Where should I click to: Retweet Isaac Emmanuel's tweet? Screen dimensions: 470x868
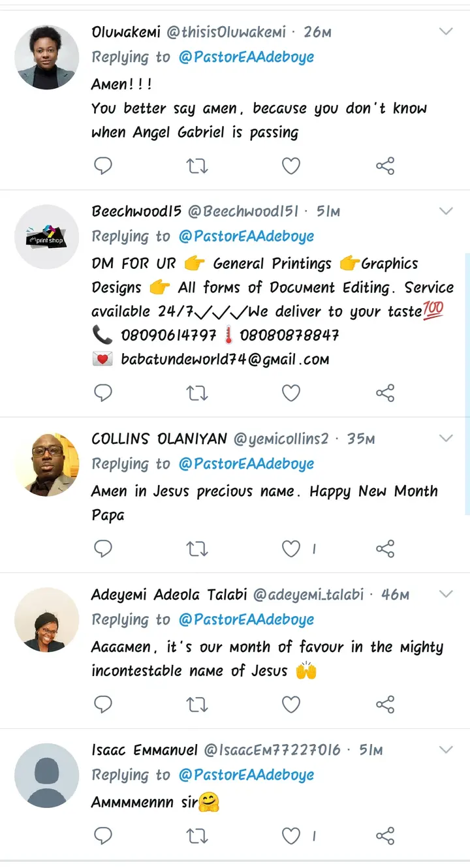click(197, 835)
